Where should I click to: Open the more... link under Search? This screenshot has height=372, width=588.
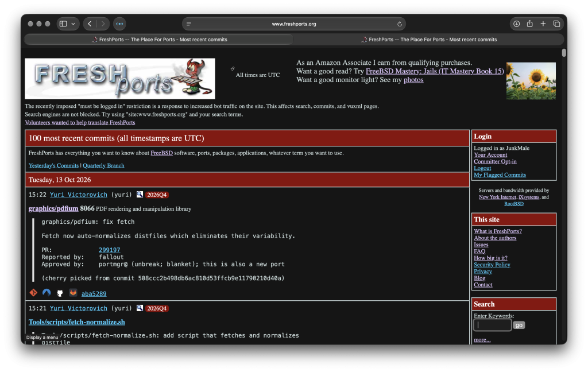point(482,340)
